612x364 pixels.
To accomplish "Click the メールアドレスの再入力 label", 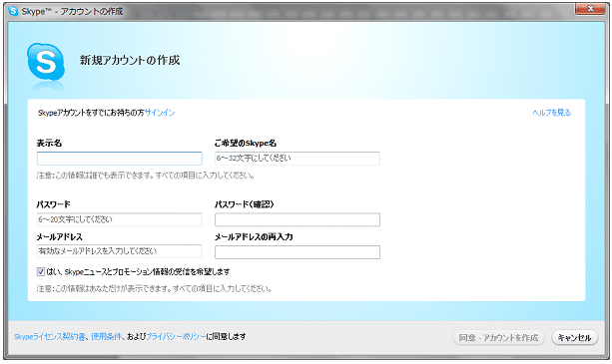I will pyautogui.click(x=254, y=236).
